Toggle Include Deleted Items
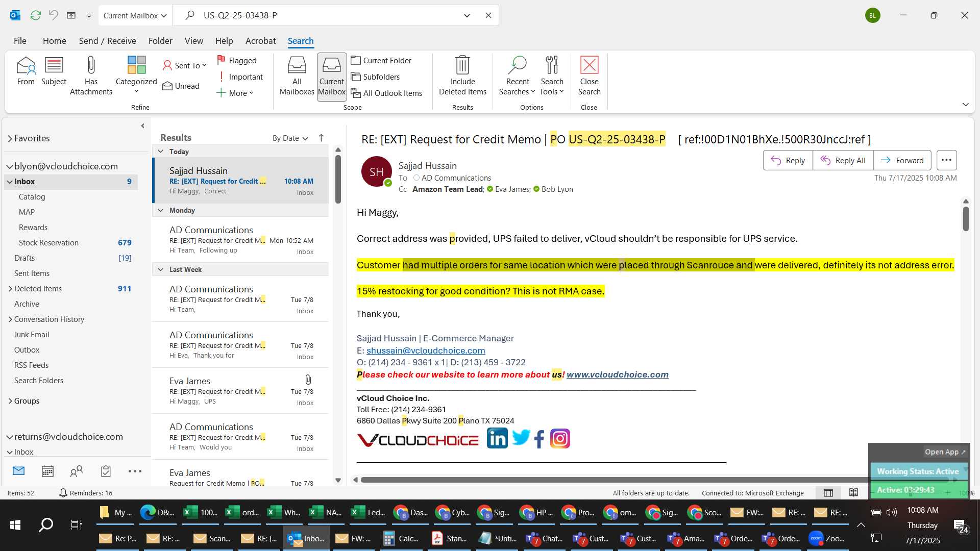Image resolution: width=980 pixels, height=551 pixels. coord(462,76)
